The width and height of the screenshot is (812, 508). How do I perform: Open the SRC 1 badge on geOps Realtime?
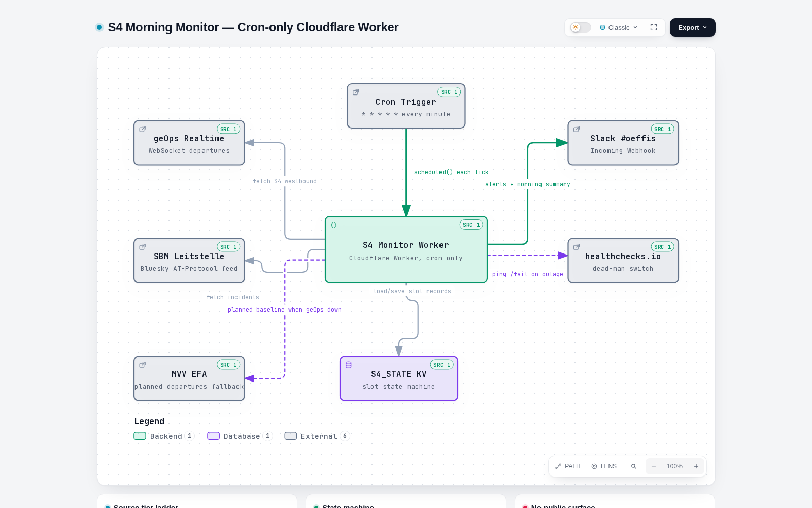pyautogui.click(x=228, y=129)
